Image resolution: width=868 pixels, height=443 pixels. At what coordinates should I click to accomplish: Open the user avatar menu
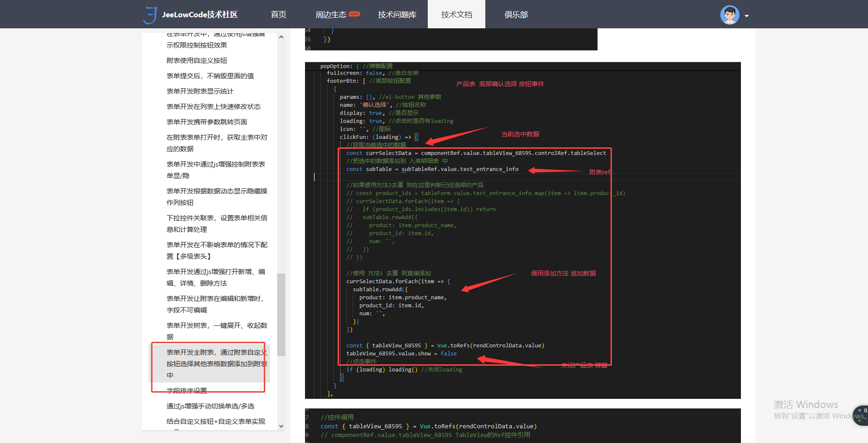(x=729, y=14)
